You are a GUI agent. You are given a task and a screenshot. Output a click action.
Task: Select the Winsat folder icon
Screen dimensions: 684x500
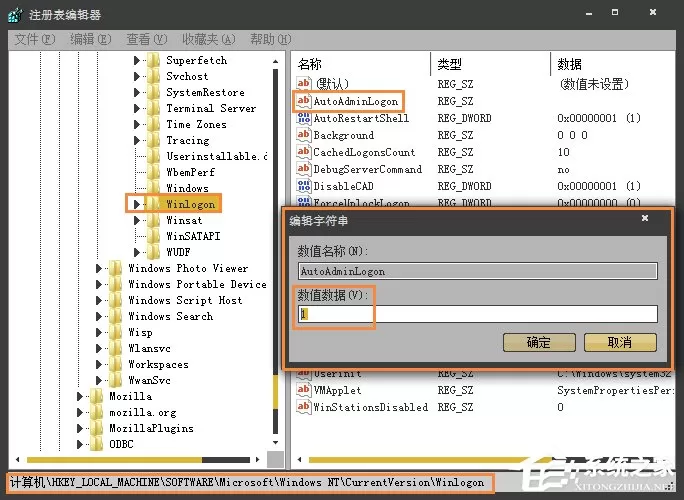[153, 220]
